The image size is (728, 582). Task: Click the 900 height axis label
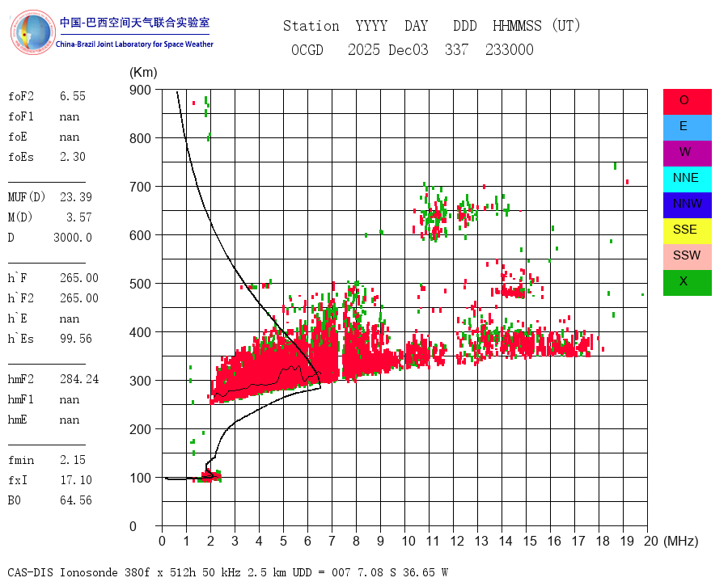tap(140, 90)
